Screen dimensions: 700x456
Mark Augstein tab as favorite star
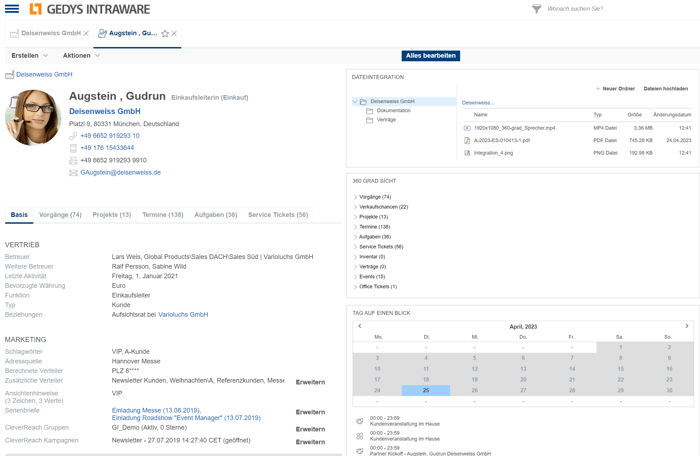(x=165, y=33)
